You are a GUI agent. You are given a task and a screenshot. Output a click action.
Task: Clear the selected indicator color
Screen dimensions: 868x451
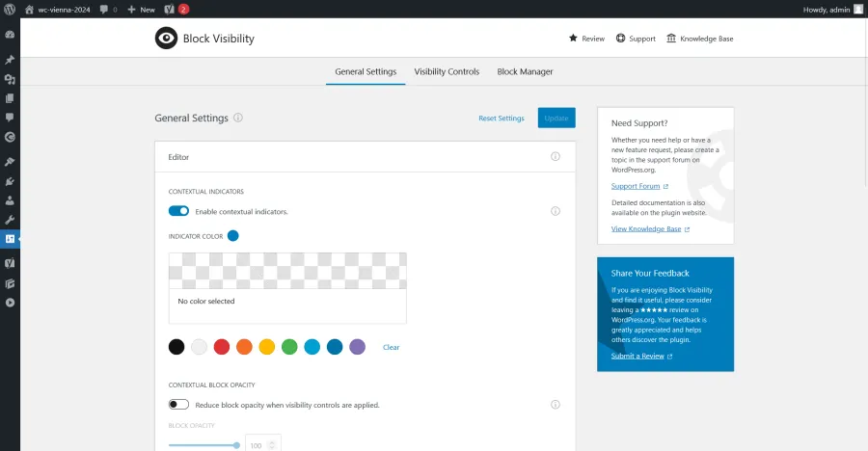coord(391,347)
